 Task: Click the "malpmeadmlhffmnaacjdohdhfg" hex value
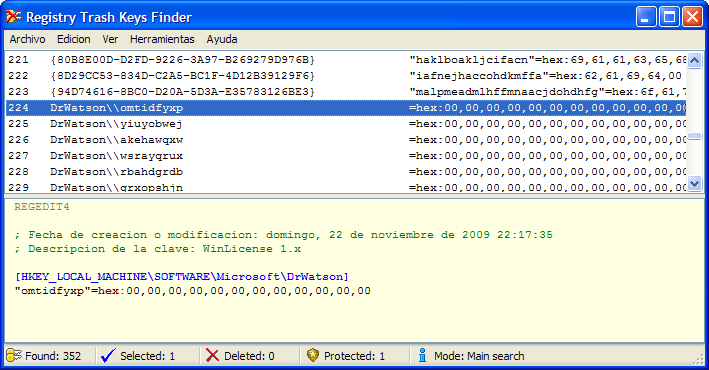coord(548,92)
